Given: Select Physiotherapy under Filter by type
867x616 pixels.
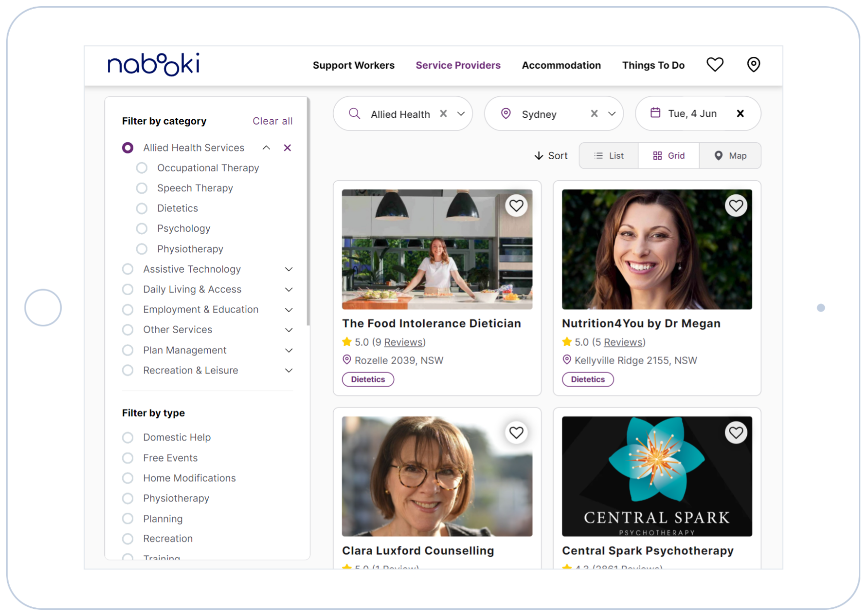Looking at the screenshot, I should pos(127,499).
